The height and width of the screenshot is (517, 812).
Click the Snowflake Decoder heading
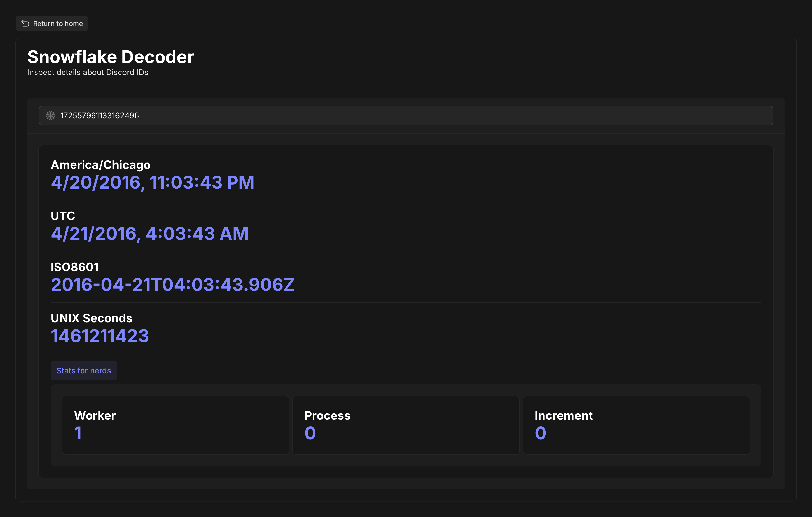[111, 57]
